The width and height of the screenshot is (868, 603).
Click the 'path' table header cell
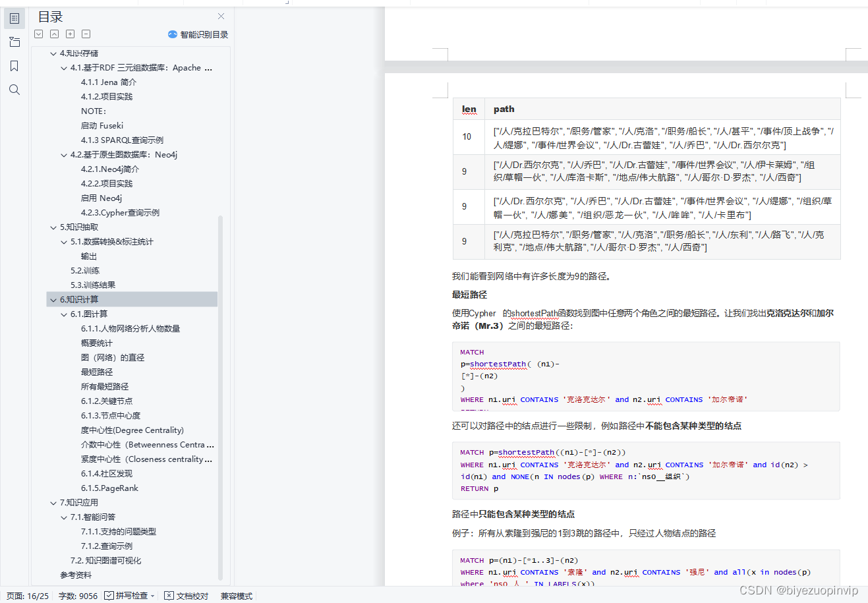coord(663,109)
